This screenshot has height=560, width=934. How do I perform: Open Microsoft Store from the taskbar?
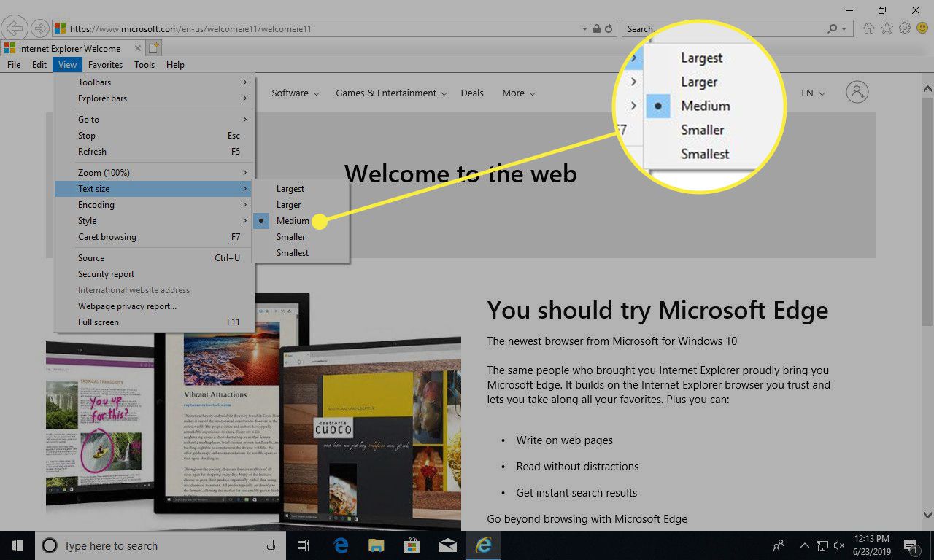[x=412, y=545]
